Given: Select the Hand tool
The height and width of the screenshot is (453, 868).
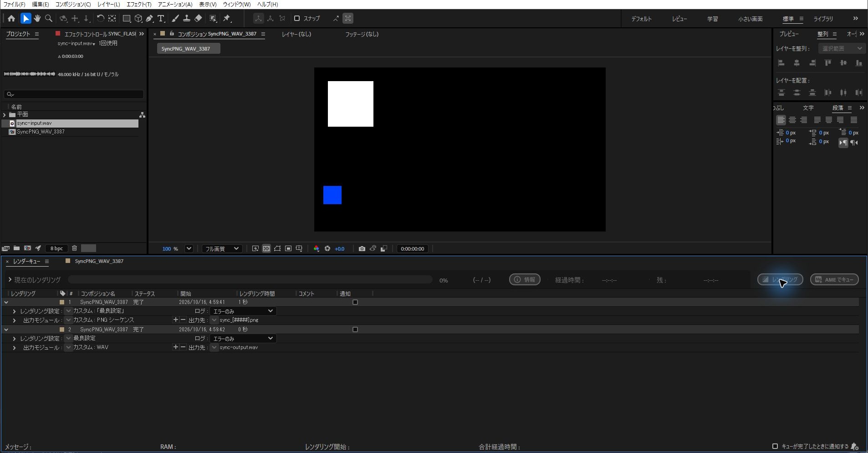Looking at the screenshot, I should click(x=37, y=19).
